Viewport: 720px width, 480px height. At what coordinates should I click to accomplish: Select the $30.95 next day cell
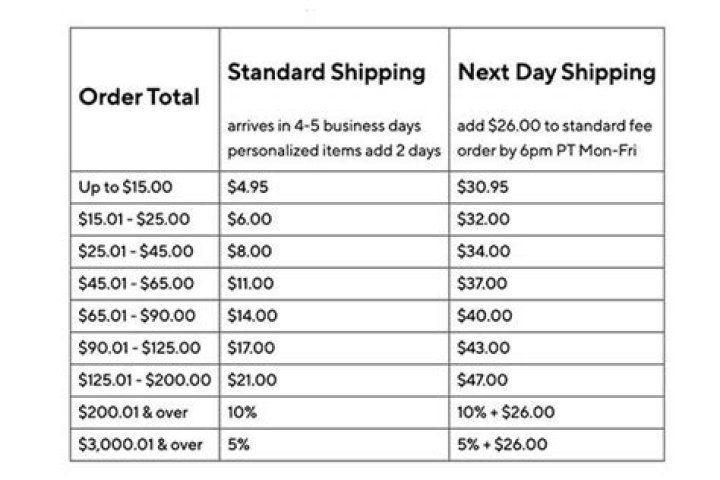pos(483,187)
